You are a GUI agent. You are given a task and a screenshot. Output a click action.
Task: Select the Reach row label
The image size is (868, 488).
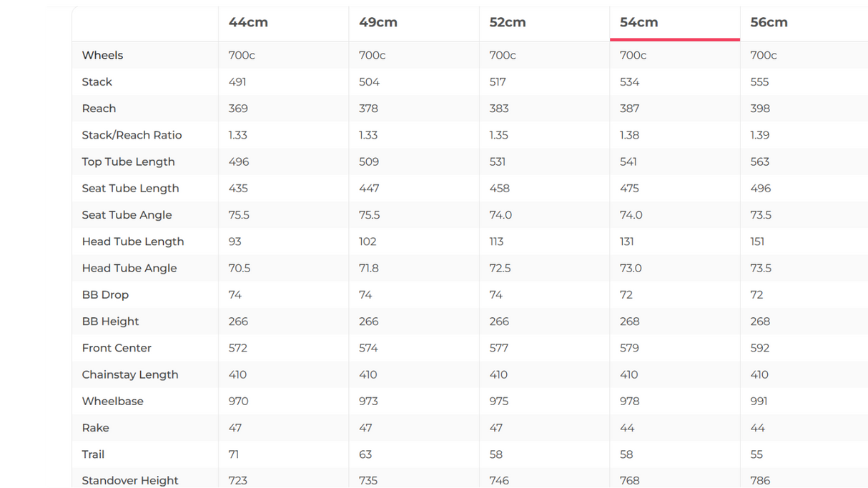[99, 109]
